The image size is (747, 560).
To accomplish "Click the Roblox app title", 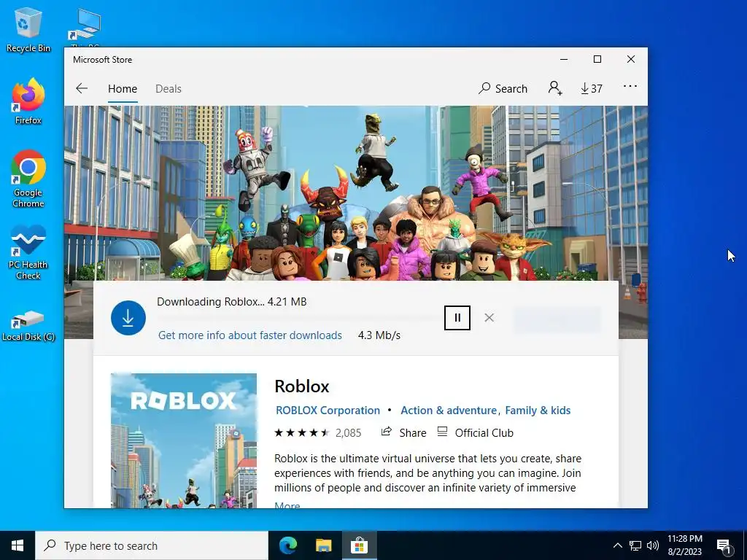I will [x=302, y=386].
